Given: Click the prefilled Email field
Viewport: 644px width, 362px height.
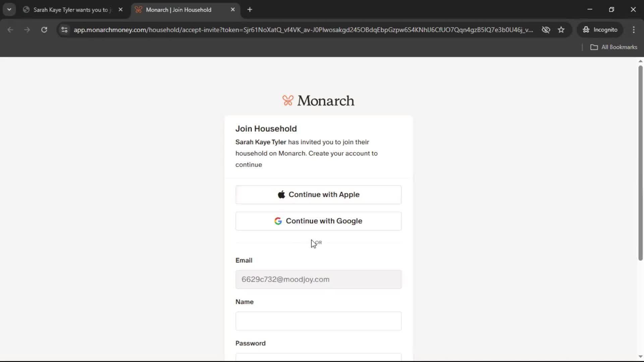Looking at the screenshot, I should point(318,279).
